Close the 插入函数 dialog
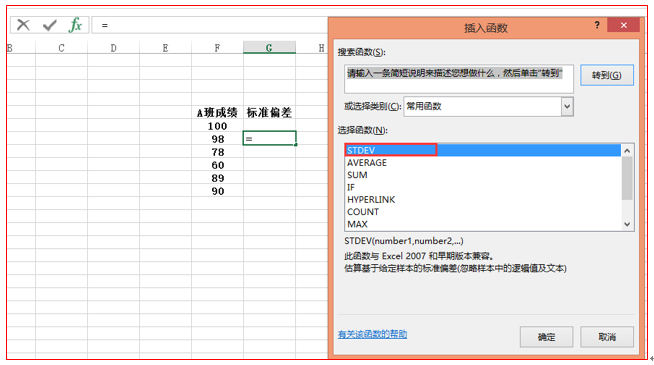 624,25
